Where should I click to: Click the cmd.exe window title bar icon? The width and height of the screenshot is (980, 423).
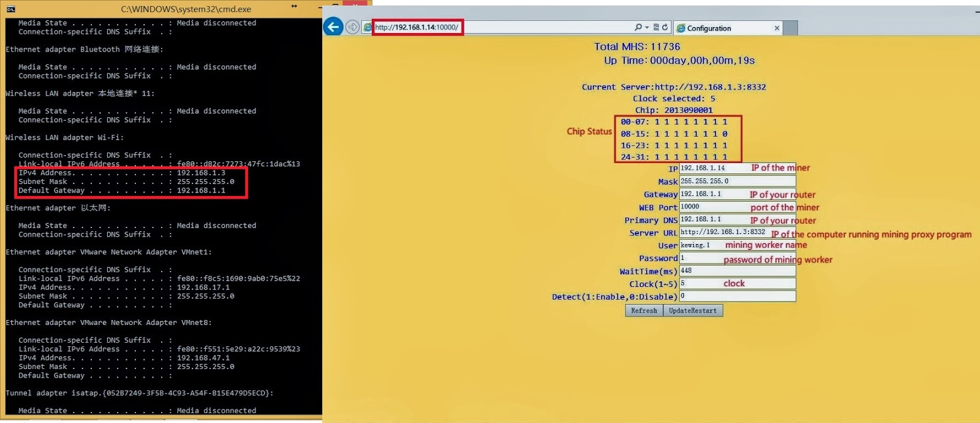pyautogui.click(x=10, y=9)
